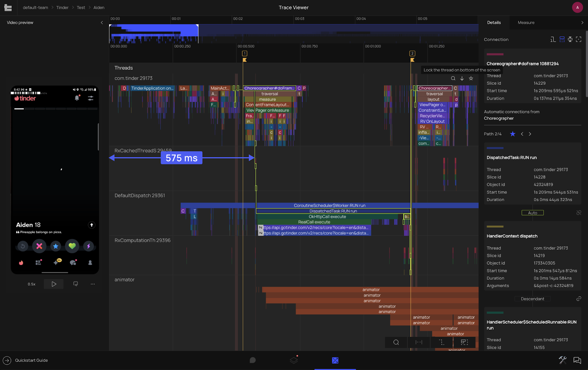Go to previous connection path

[522, 134]
